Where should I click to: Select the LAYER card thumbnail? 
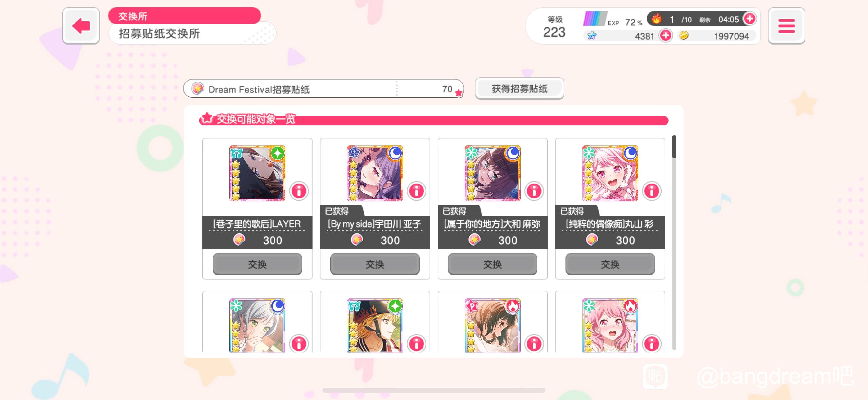257,173
